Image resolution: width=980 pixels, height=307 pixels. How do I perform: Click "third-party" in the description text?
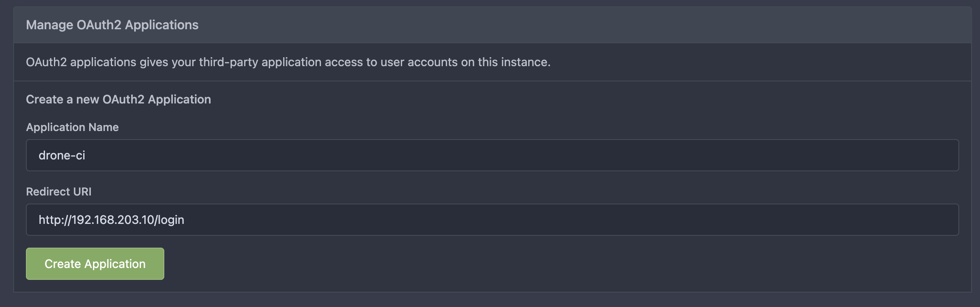228,62
